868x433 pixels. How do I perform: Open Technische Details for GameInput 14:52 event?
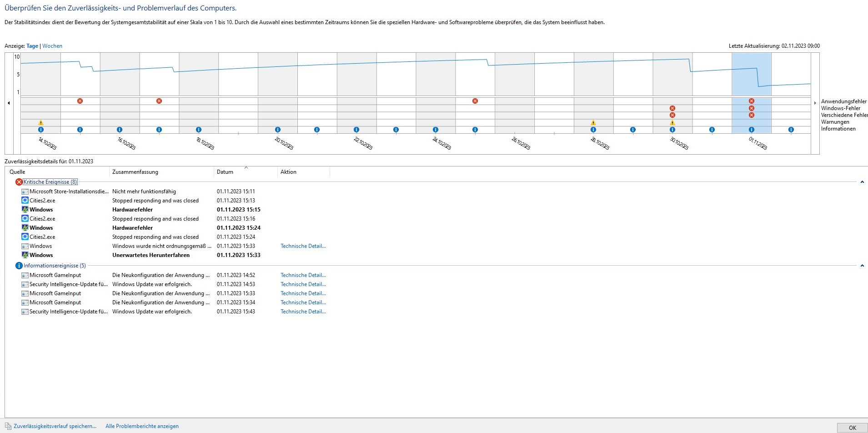pos(303,275)
